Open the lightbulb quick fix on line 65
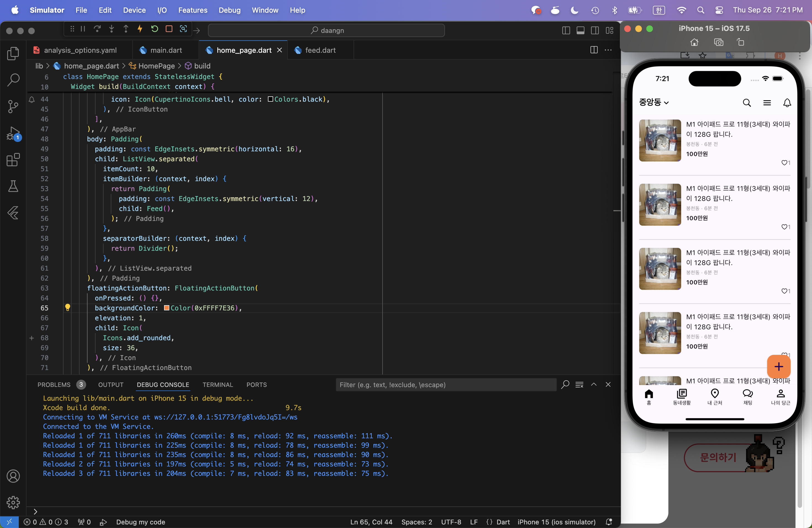The height and width of the screenshot is (528, 812). [68, 308]
